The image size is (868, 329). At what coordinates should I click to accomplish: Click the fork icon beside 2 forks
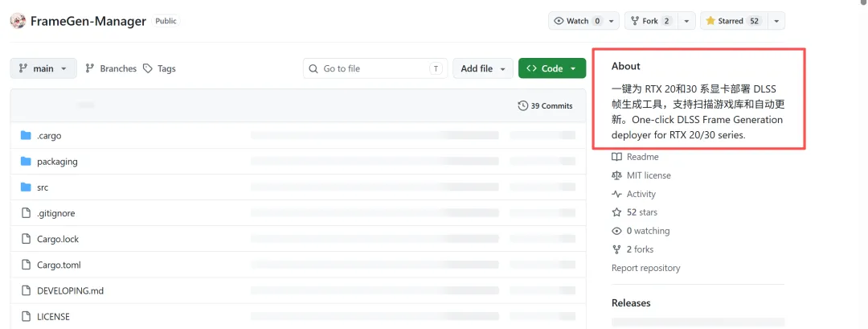616,249
